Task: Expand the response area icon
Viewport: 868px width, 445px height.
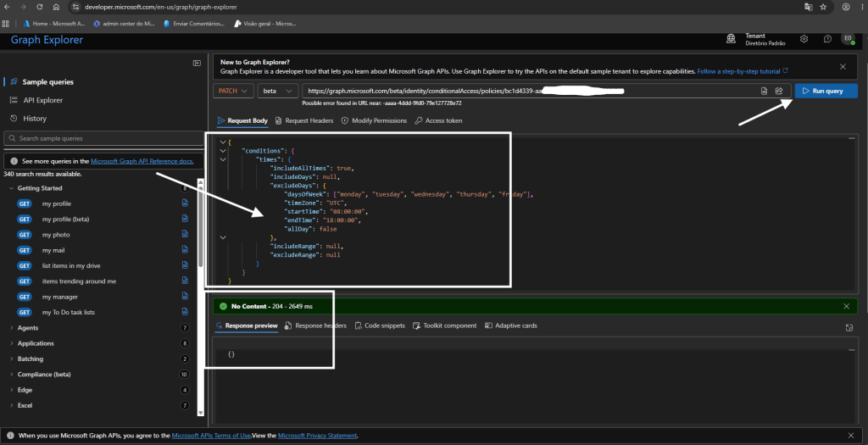Action: click(x=849, y=328)
